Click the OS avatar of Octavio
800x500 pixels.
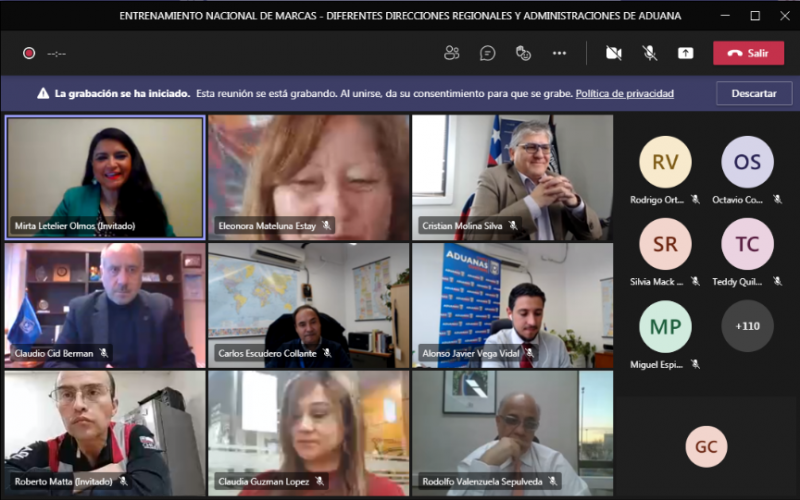(x=747, y=162)
